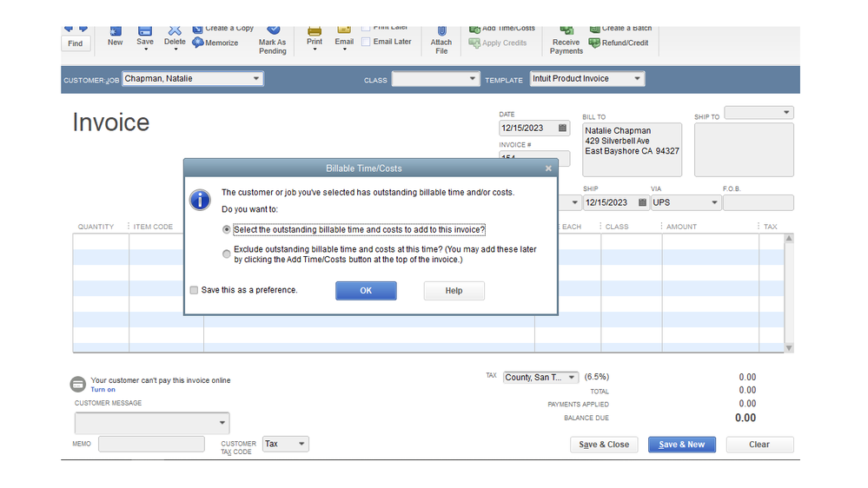This screenshot has width=868, height=488.
Task: Click Mark As Pending
Action: (x=272, y=46)
